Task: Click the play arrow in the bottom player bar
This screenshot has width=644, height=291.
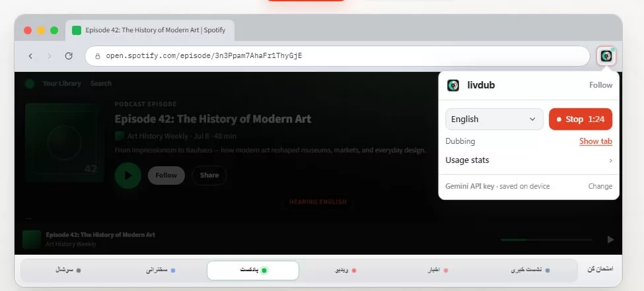Action: 611,240
